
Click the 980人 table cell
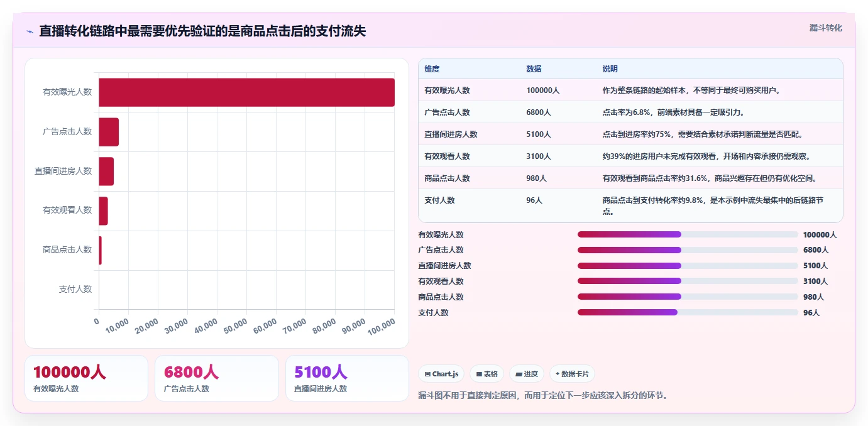536,178
